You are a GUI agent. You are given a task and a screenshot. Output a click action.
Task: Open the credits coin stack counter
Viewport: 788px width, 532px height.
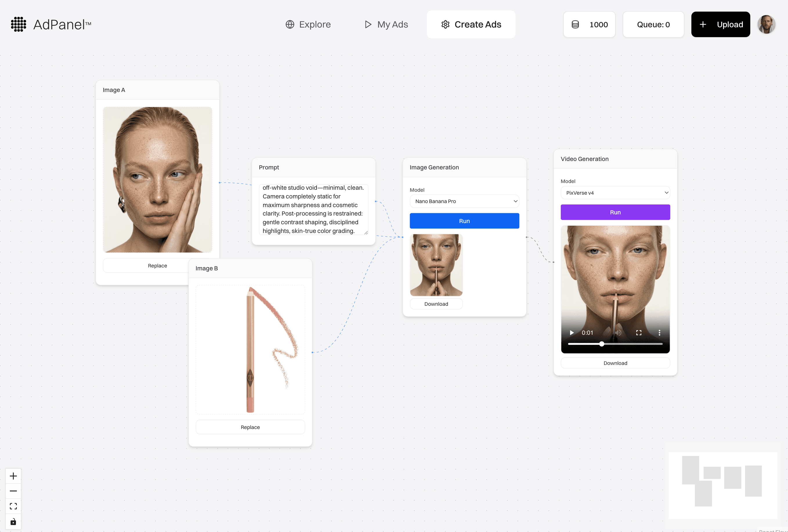coord(589,24)
